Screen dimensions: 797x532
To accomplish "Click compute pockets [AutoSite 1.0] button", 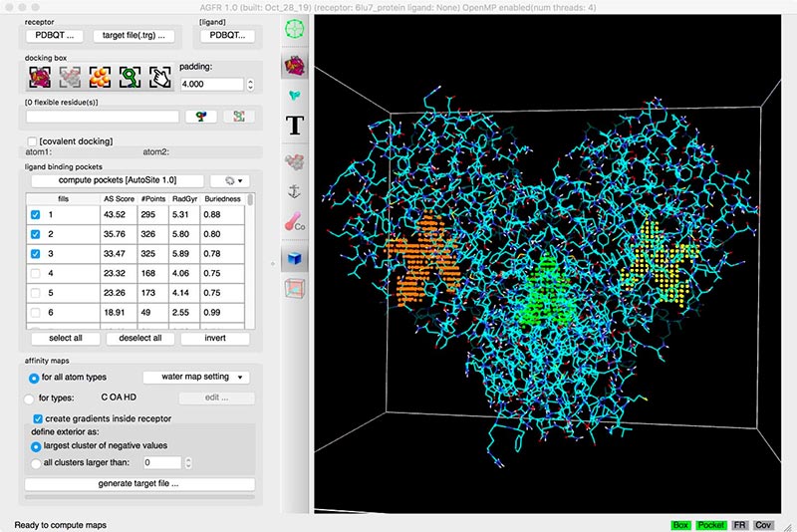I will pos(117,181).
